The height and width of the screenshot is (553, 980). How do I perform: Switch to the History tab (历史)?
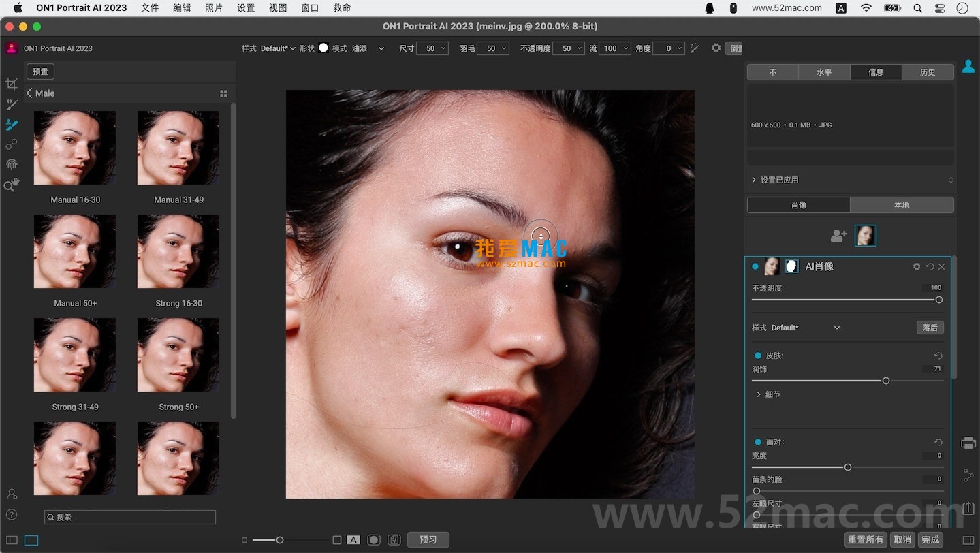[928, 72]
